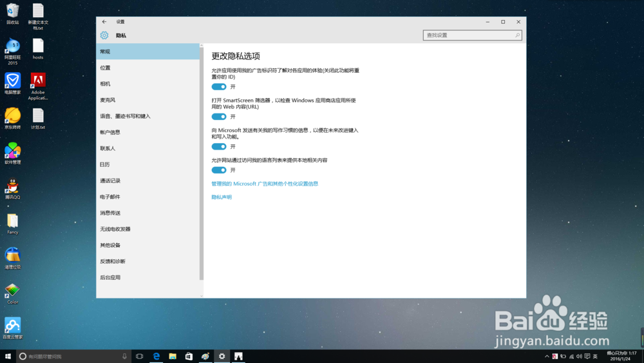Select the 通话记录 privacy category
This screenshot has width=644, height=363.
tap(148, 181)
